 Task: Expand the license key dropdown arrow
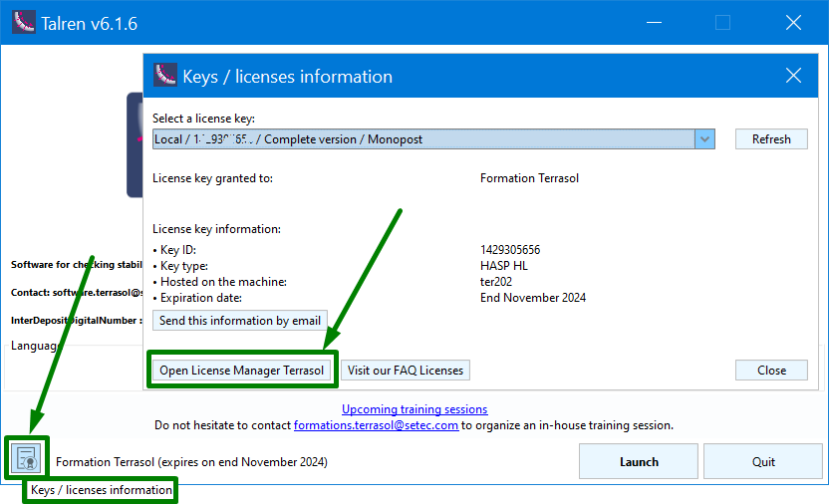(704, 138)
